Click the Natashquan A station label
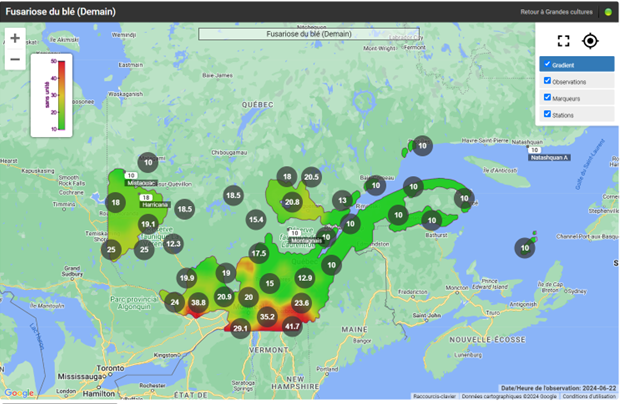Screen dimensions: 620x404 [x=549, y=158]
